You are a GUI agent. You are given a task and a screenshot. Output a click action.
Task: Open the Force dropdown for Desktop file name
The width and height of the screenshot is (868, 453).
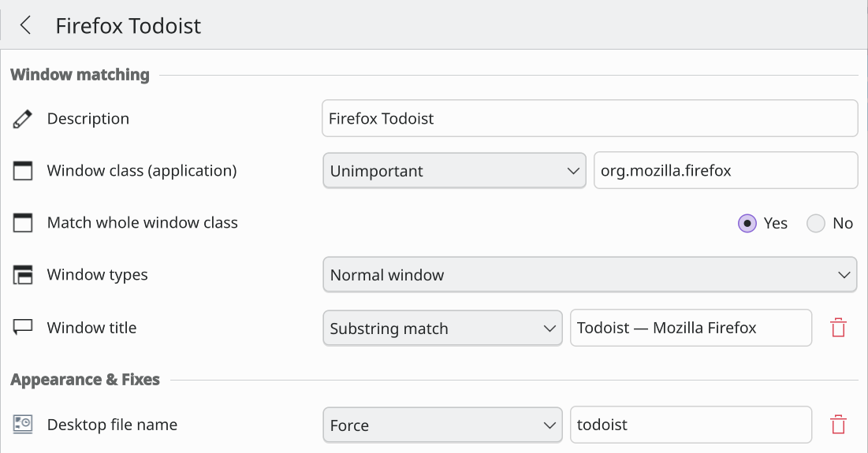coord(443,425)
